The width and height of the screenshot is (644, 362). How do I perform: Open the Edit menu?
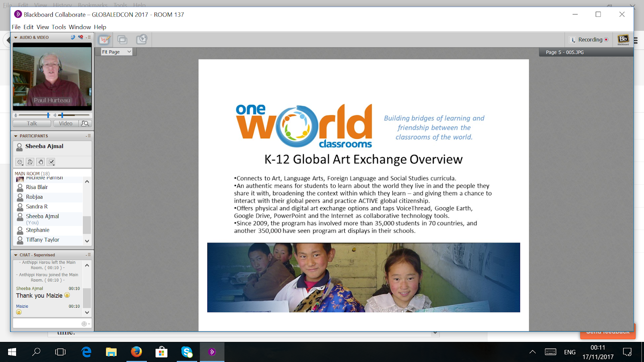[29, 27]
